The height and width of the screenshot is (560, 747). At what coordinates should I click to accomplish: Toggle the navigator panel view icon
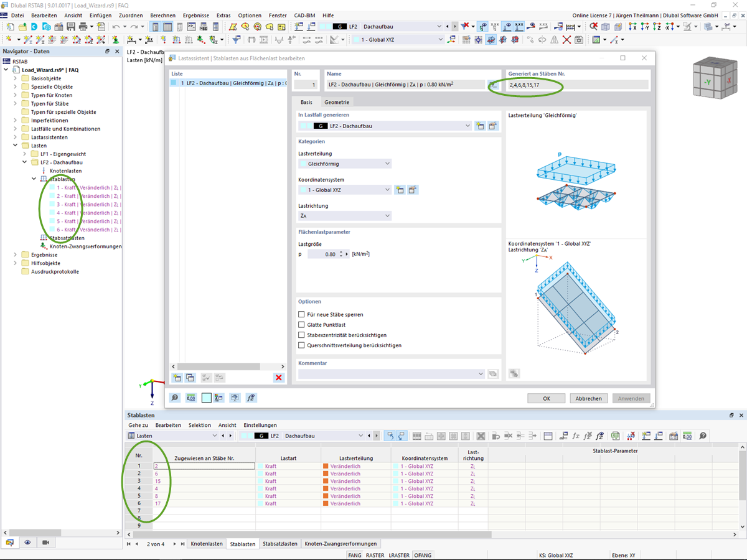tap(155, 27)
